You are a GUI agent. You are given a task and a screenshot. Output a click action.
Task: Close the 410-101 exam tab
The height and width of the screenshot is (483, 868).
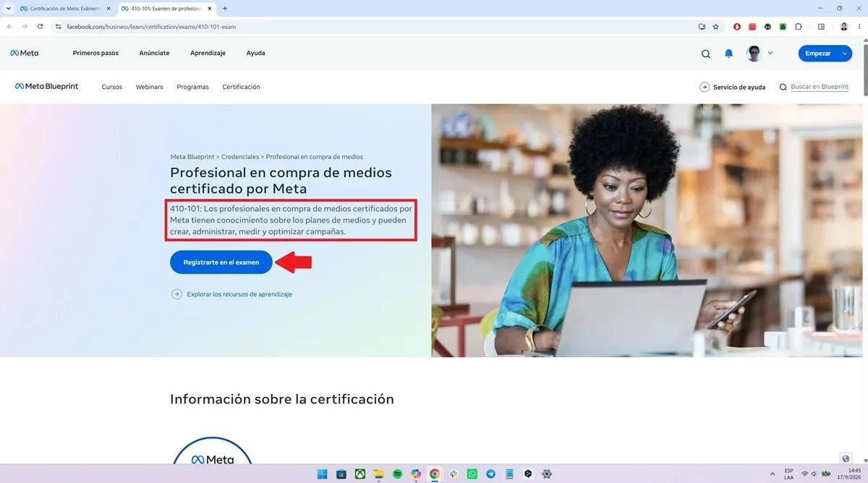210,8
